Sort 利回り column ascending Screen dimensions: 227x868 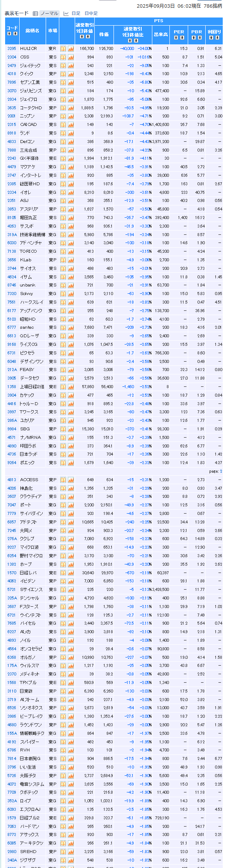coord(212,38)
